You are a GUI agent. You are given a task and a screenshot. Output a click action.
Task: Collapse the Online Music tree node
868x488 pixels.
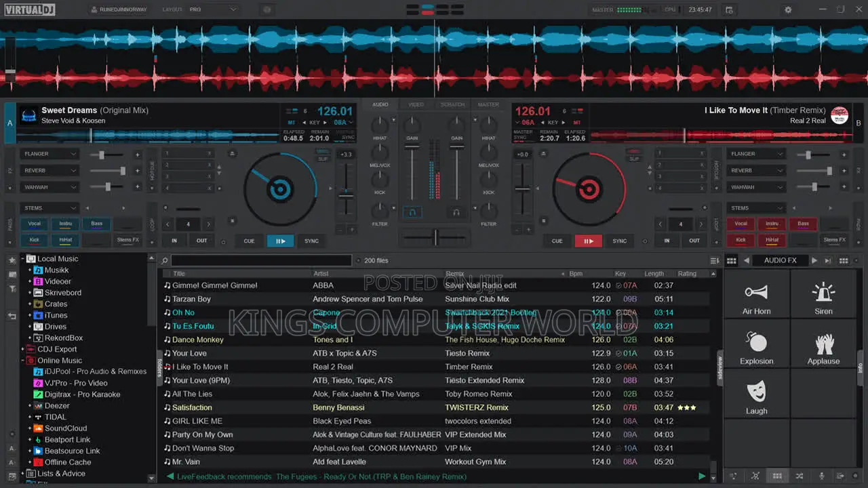22,361
